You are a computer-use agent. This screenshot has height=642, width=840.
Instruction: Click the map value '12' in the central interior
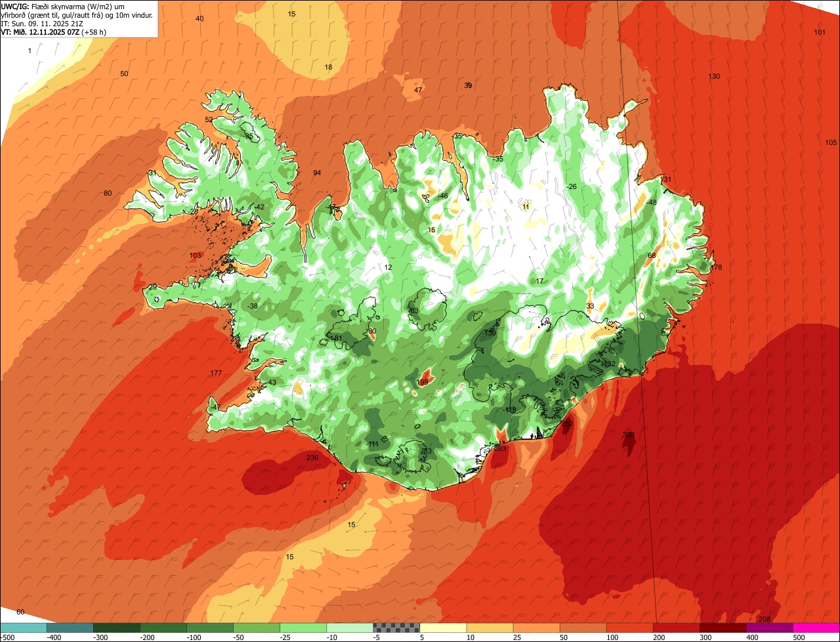[x=388, y=267]
